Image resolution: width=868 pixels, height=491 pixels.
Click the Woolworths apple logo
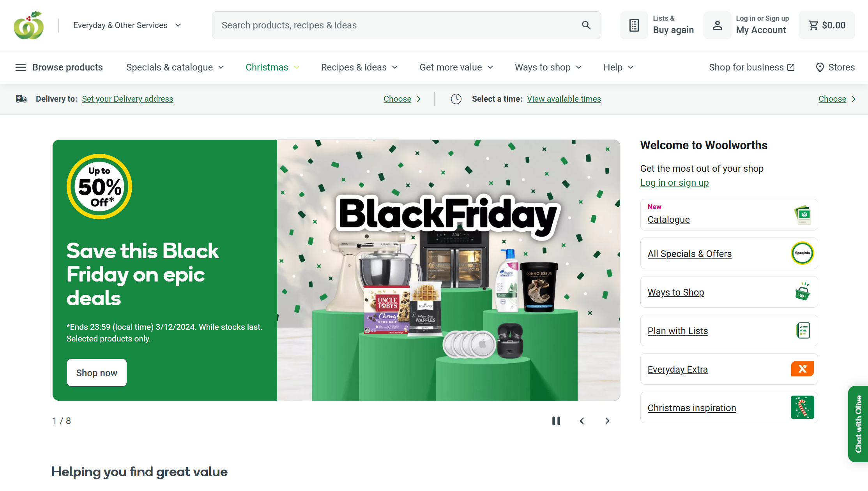(29, 25)
